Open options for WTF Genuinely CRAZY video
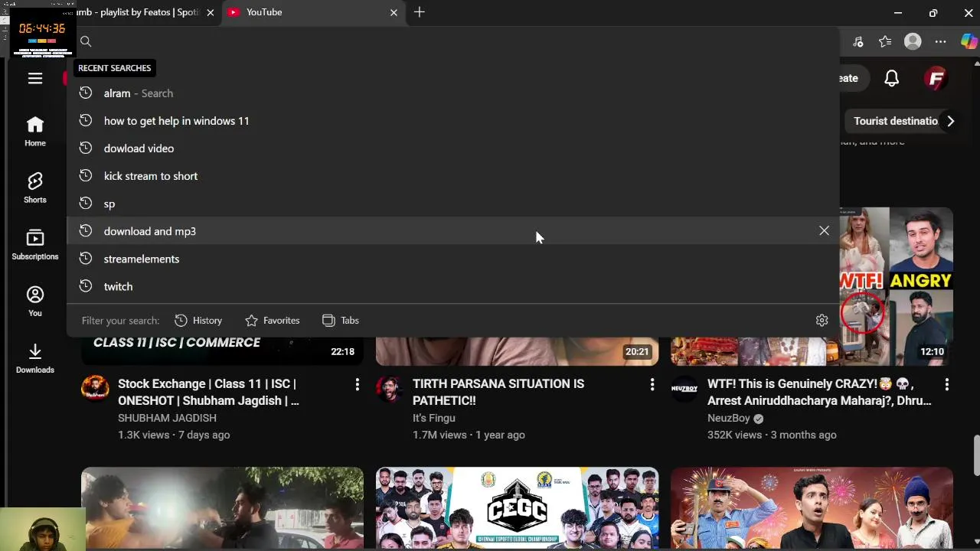980x551 pixels. [947, 384]
